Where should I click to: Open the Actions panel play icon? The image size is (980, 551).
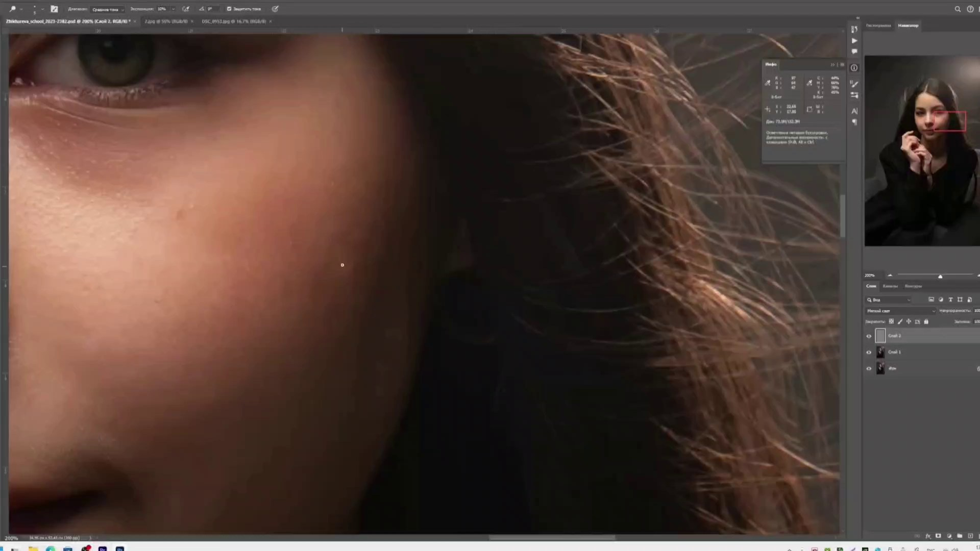854,40
